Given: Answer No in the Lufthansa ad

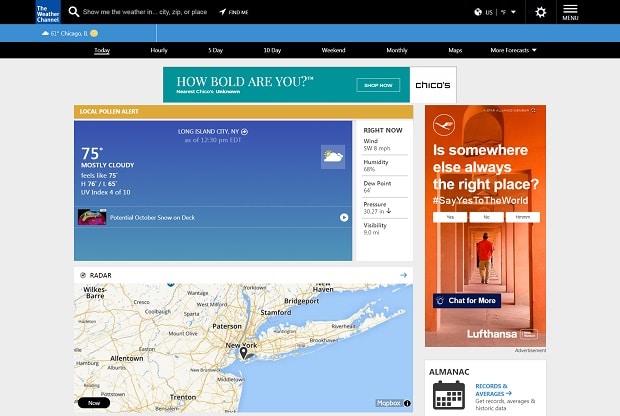Looking at the screenshot, I should click(486, 217).
